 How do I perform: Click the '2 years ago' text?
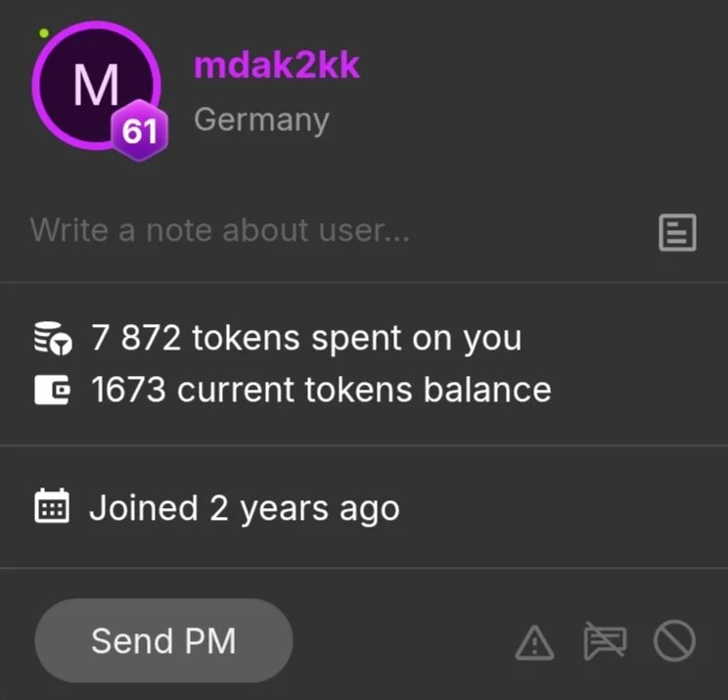pyautogui.click(x=304, y=509)
